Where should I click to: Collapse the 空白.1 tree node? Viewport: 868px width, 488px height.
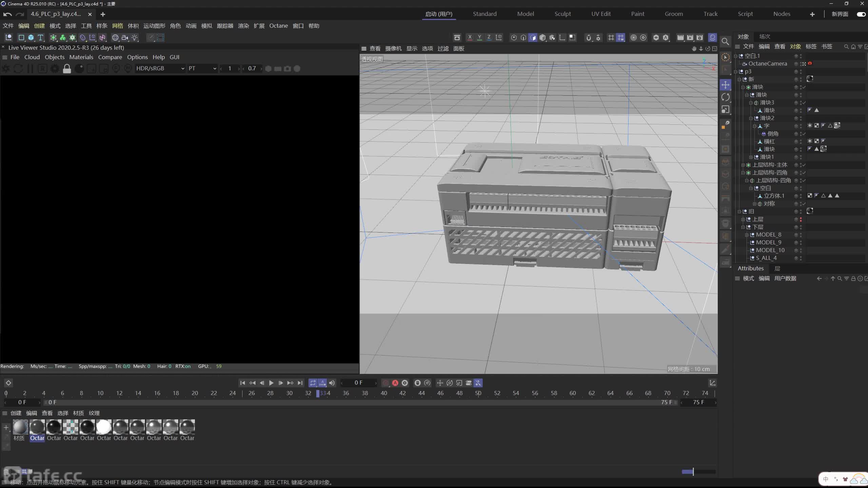pos(736,56)
